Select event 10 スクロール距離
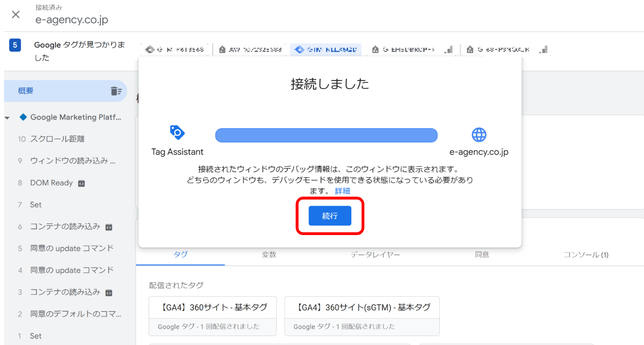 tap(57, 139)
